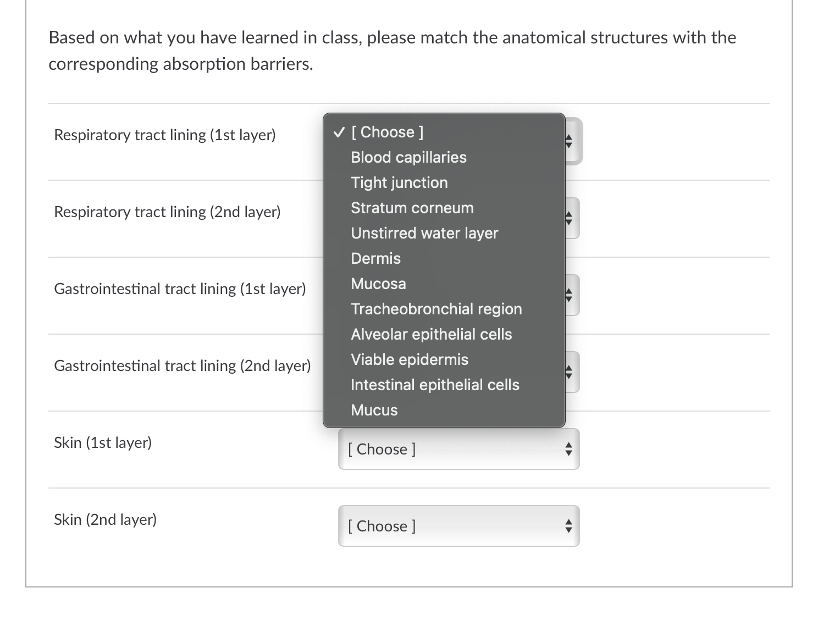Choose 'Tight junction' option
Image resolution: width=840 pixels, height=621 pixels.
click(399, 182)
